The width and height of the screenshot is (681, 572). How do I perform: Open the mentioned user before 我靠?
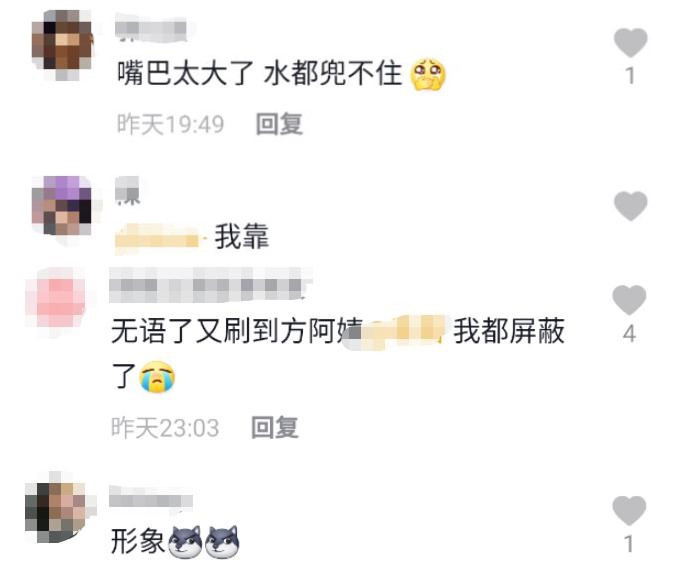[x=157, y=238]
